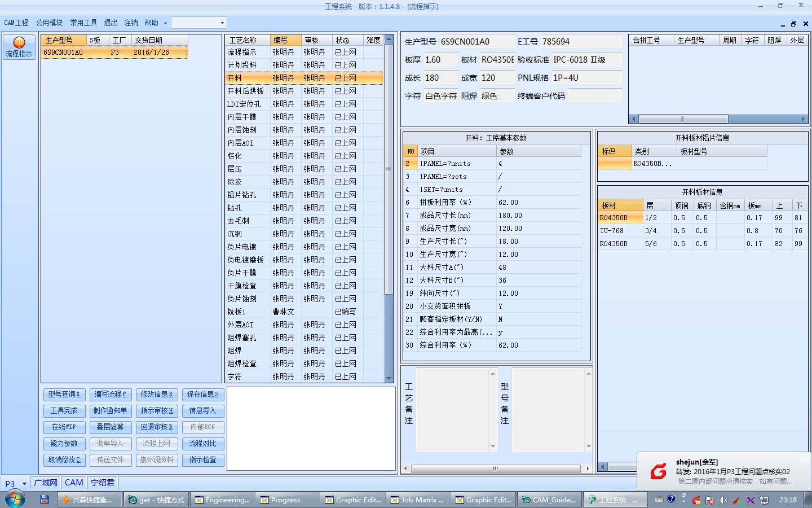This screenshot has width=812, height=508.
Task: Open the Windows Start menu
Action: tap(15, 500)
